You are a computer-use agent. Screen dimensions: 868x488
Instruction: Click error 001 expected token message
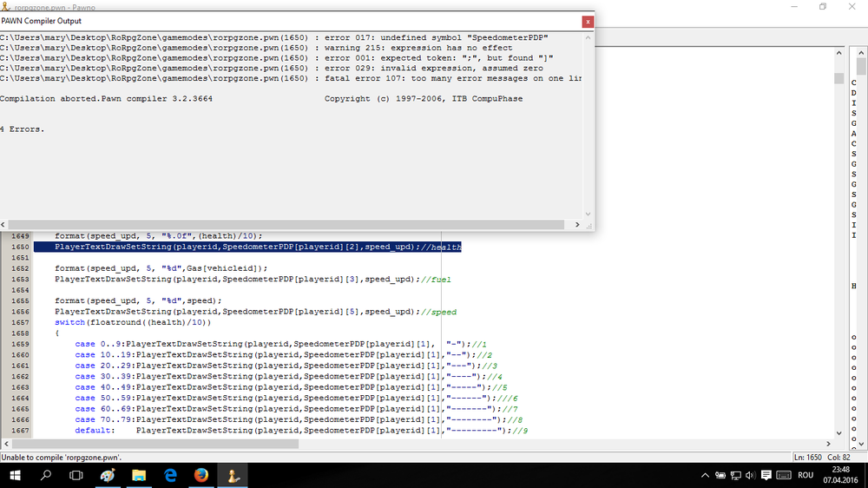tap(277, 58)
